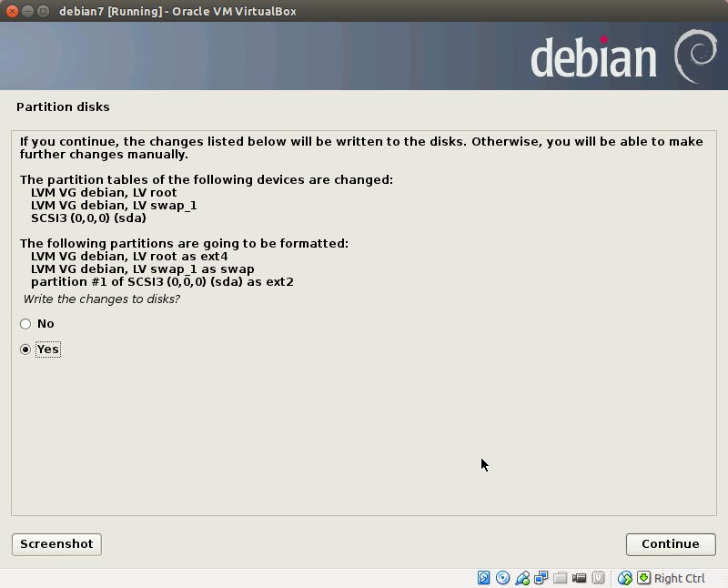This screenshot has height=588, width=728.
Task: Click Continue to write changes
Action: tap(671, 544)
